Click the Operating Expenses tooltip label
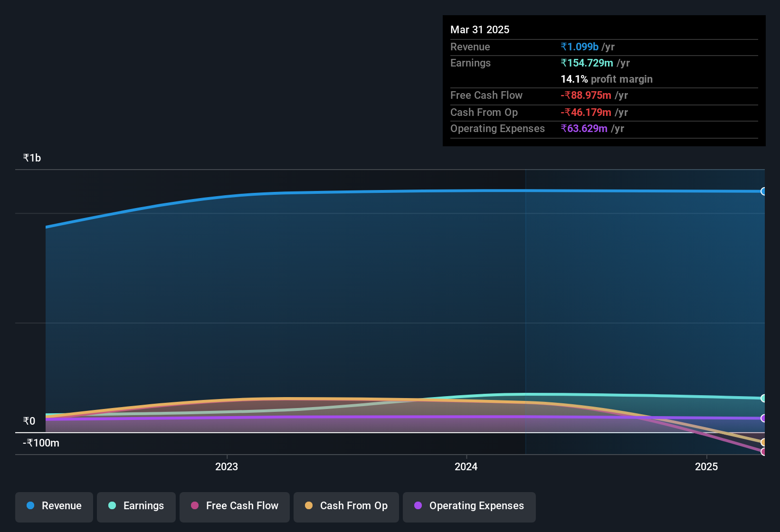 tap(497, 128)
